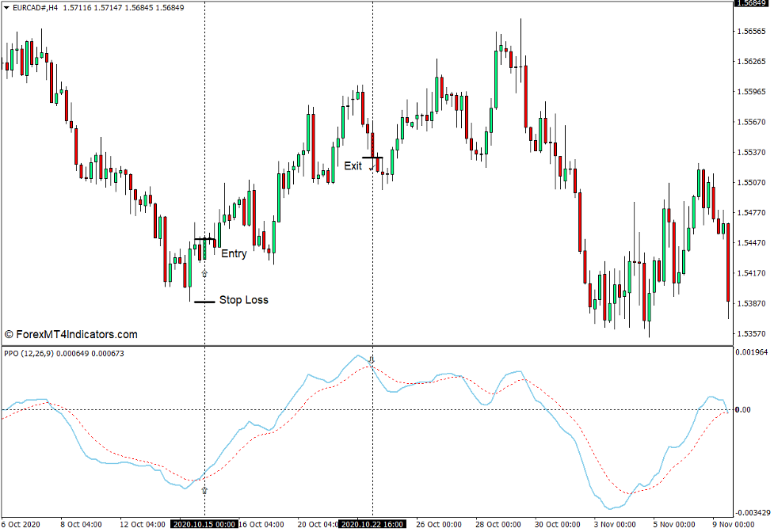Image resolution: width=774 pixels, height=532 pixels.
Task: Click the down-arrow icon at the PPO peak
Action: (x=370, y=359)
